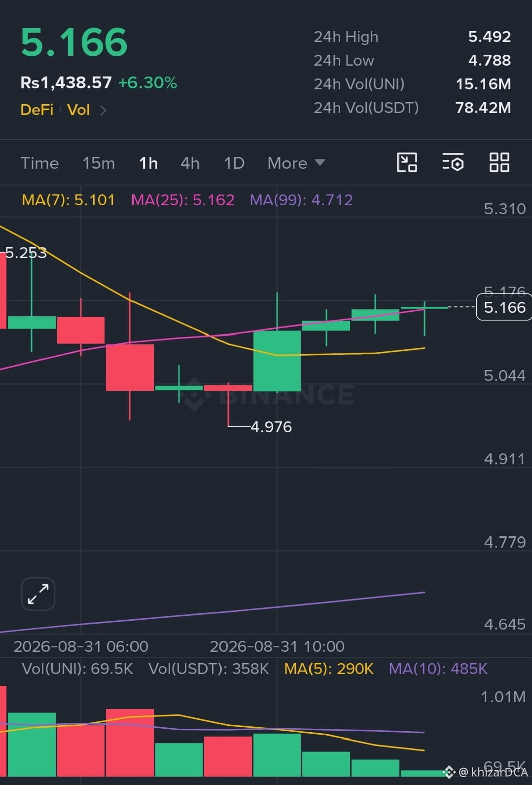Tap the MA(7): 5.101 indicator label

coord(68,200)
